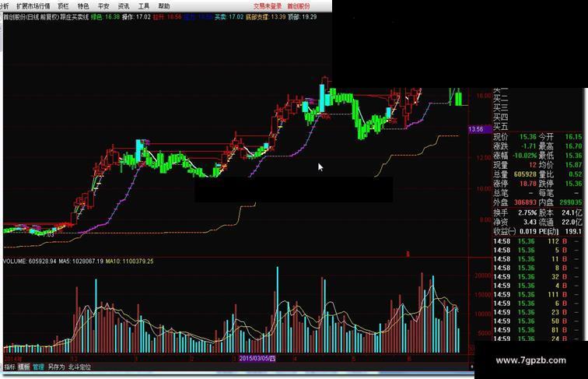Click the 最高 16.70 high price value
The image size is (588, 379).
click(573, 146)
